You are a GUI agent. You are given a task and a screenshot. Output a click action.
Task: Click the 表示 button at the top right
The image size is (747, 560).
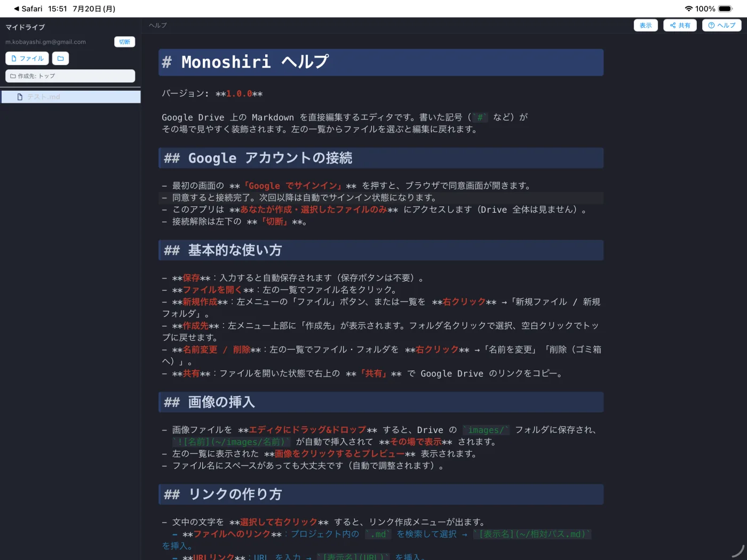tap(646, 25)
